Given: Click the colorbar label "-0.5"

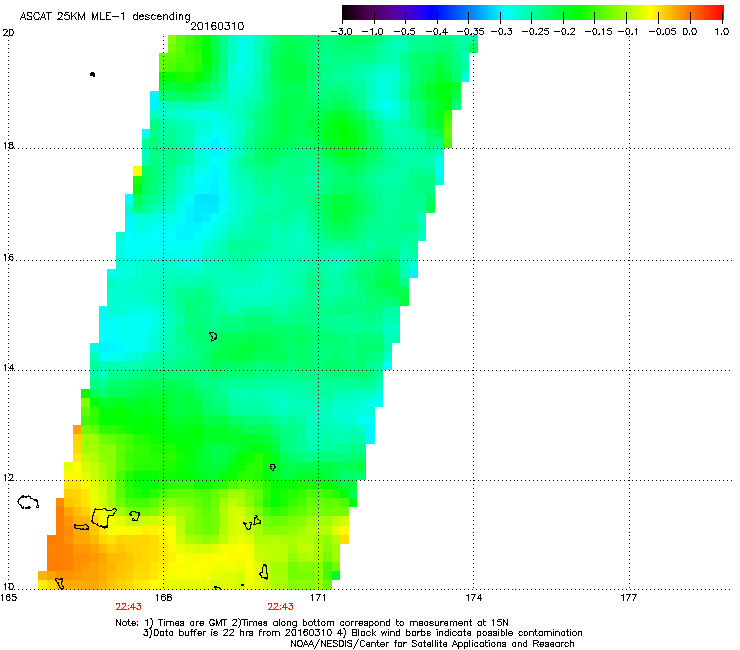Looking at the screenshot, I should (x=404, y=32).
